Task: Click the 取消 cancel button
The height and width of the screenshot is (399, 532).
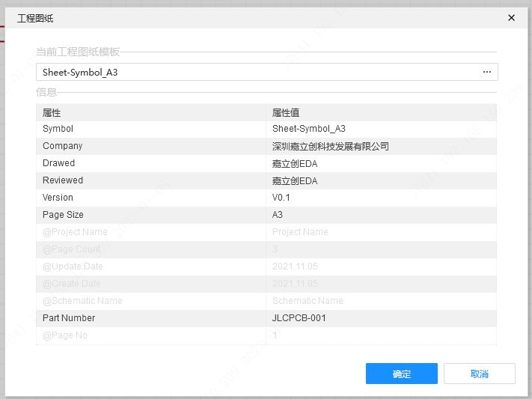Action: point(479,374)
